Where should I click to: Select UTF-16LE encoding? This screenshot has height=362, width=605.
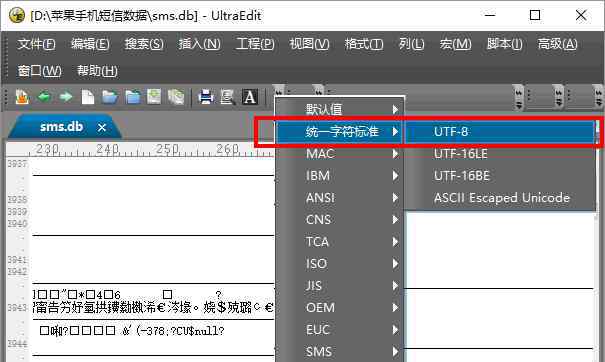[500, 154]
